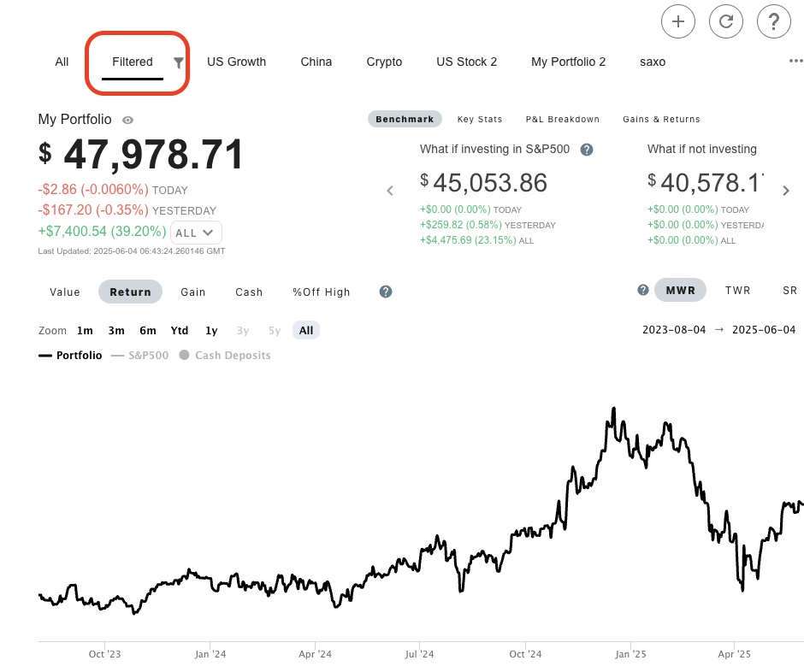Click the filter funnel icon
Viewport: 804px width, 672px height.
click(x=179, y=62)
